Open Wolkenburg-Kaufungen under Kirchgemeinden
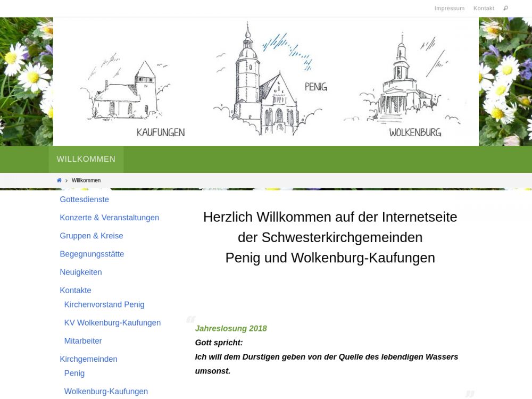This screenshot has height=399, width=532. 106,391
